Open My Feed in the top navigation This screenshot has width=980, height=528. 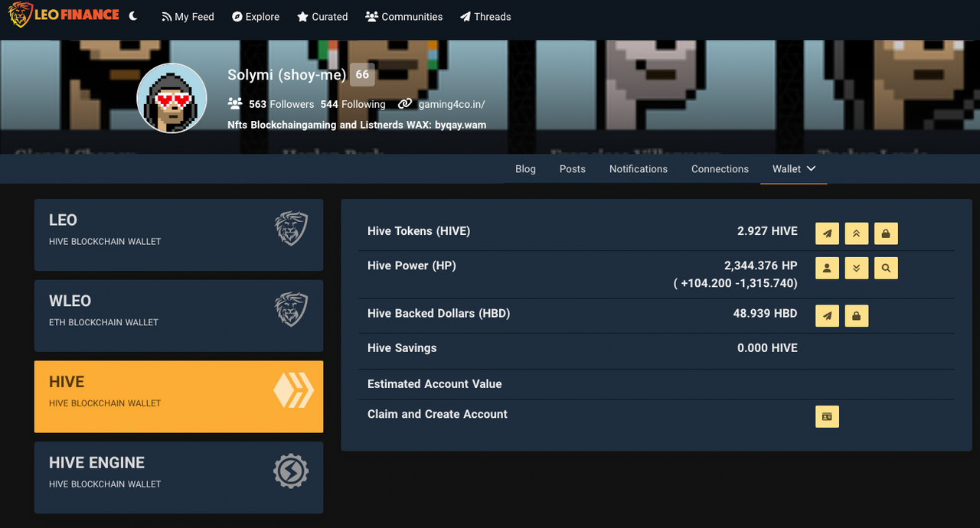[x=188, y=17]
